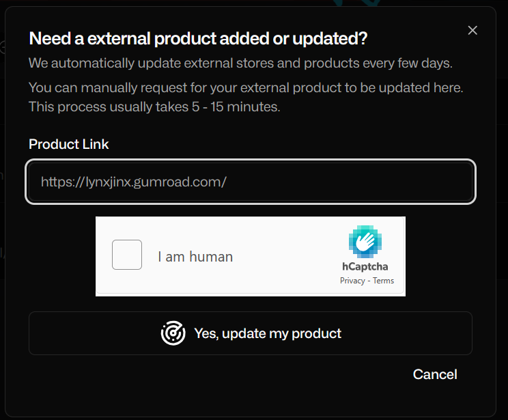Image resolution: width=508 pixels, height=420 pixels.
Task: Click the hCaptcha wordmark text
Action: pos(365,266)
